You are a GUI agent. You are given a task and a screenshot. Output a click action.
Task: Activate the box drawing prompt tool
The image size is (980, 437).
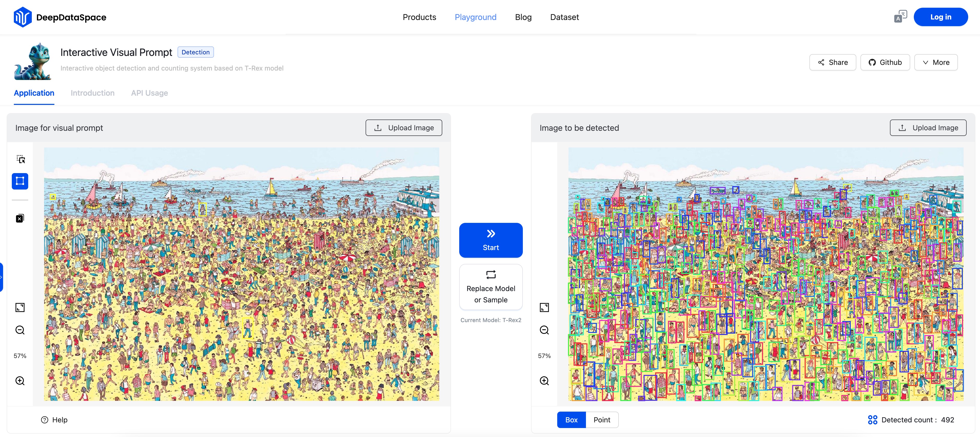coord(20,181)
